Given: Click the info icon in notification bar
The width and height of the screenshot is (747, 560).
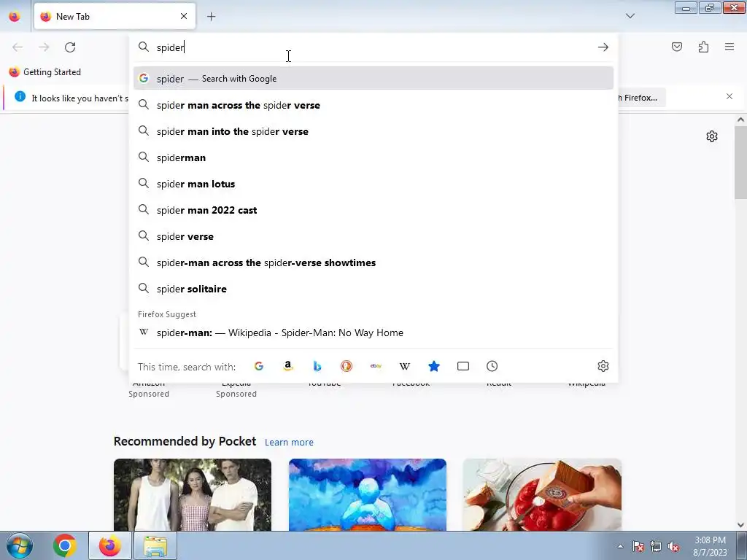Looking at the screenshot, I should [20, 97].
